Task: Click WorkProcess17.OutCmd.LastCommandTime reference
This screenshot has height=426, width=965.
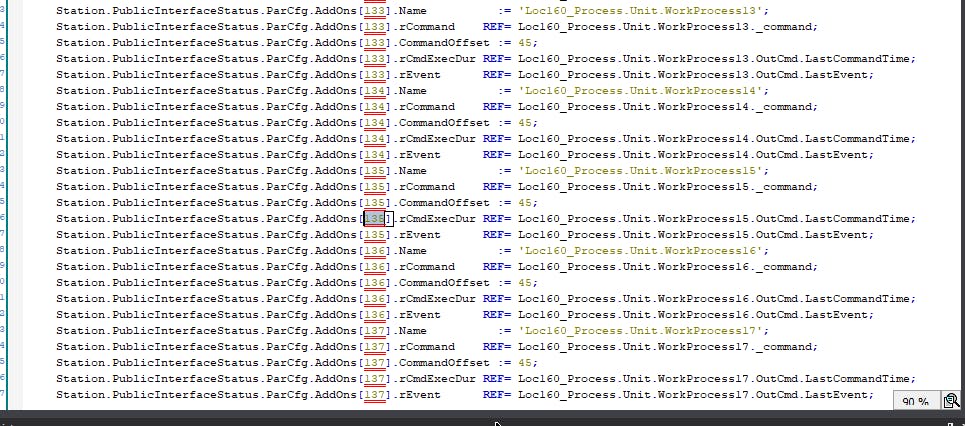Action: (716, 379)
